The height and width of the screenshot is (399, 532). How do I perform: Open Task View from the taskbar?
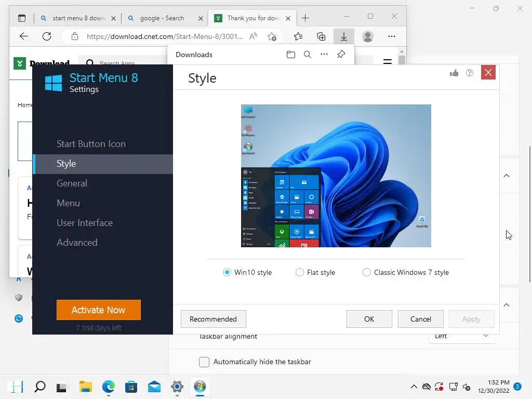[x=62, y=387]
